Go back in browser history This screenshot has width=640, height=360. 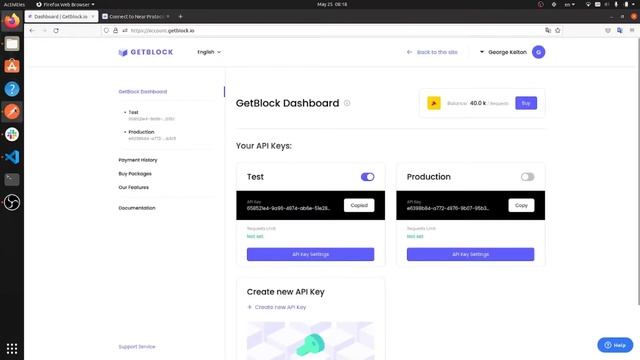pos(32,31)
